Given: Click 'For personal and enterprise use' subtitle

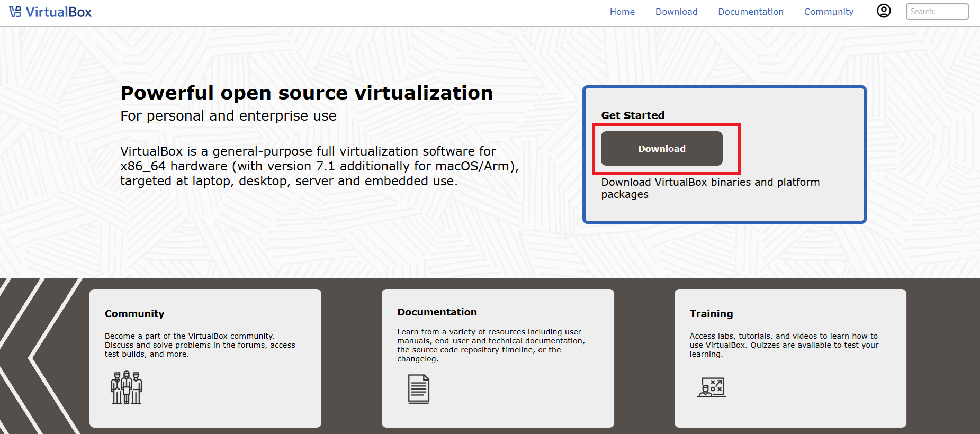Looking at the screenshot, I should [228, 116].
